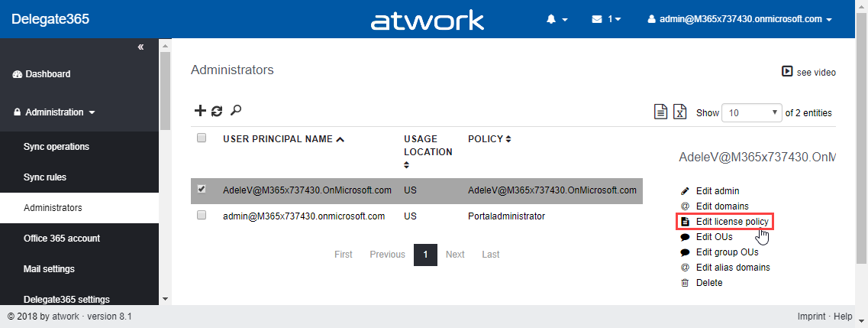Sort by Usage Location column
This screenshot has width=868, height=328.
coord(428,151)
